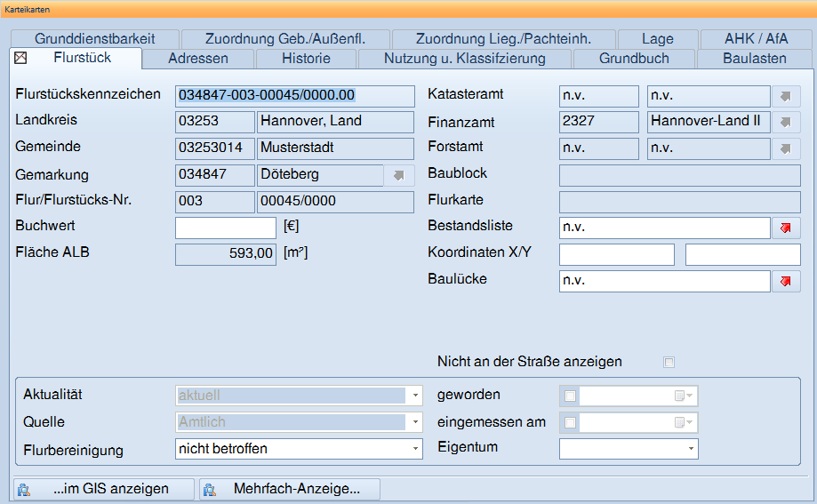Click '...im GIS anzeigen' button
The height and width of the screenshot is (504, 817).
[x=104, y=489]
